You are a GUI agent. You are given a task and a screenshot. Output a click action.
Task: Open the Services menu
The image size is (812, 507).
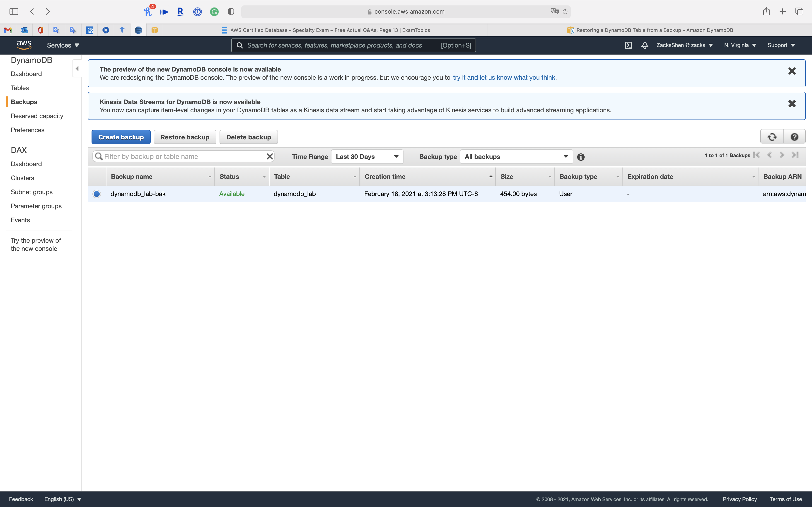tap(63, 45)
